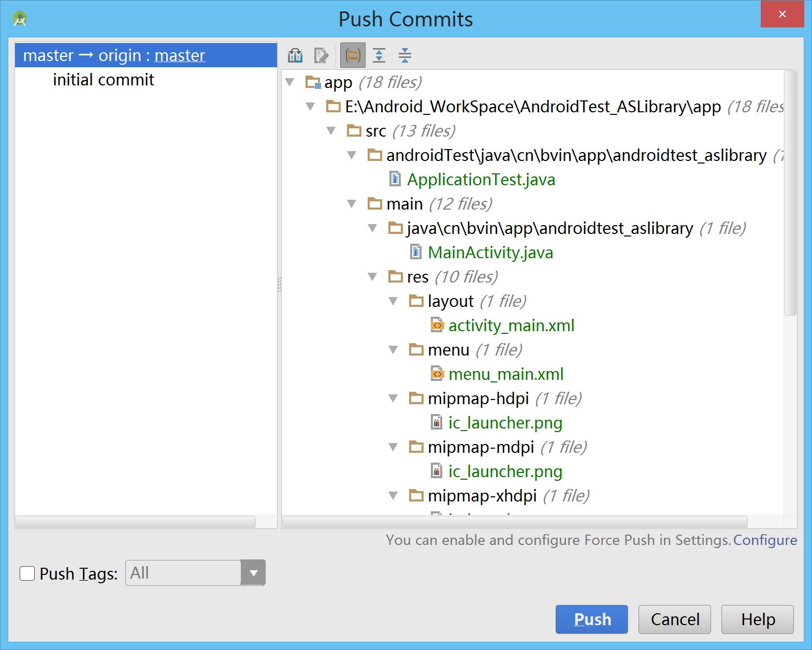Click the app module folder icon
Screen dimensions: 812x650
[x=313, y=82]
